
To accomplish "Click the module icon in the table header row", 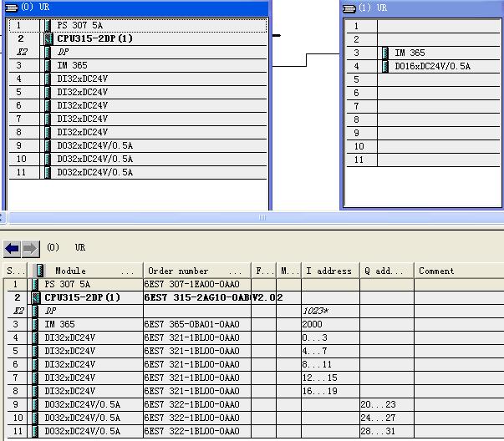I will [x=39, y=271].
